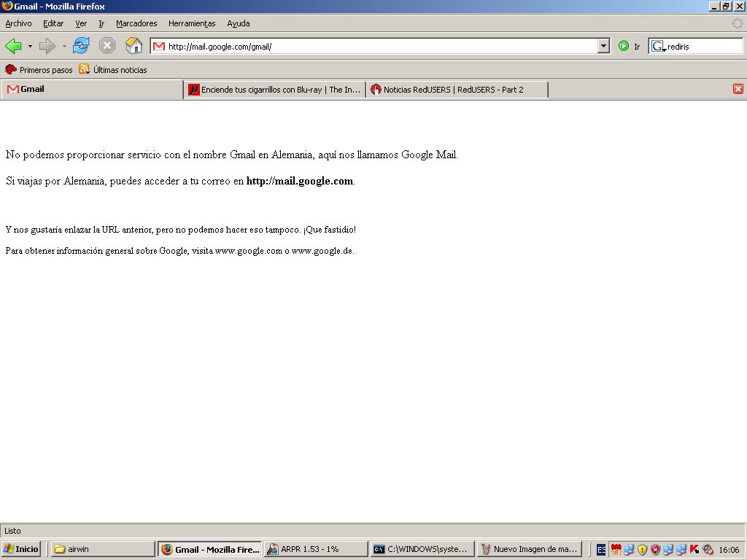Open the Ayuda menu
The height and width of the screenshot is (560, 747).
click(x=239, y=23)
